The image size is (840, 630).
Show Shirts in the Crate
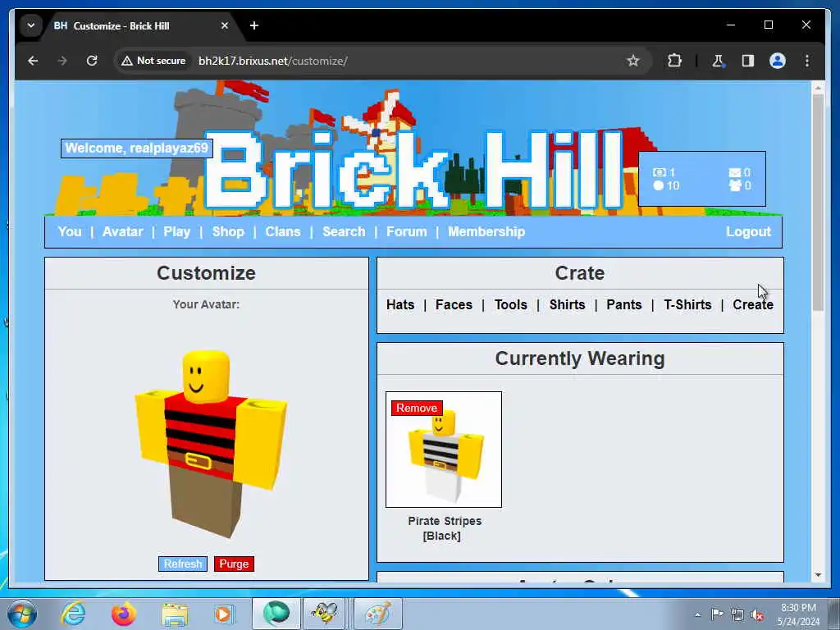point(568,304)
